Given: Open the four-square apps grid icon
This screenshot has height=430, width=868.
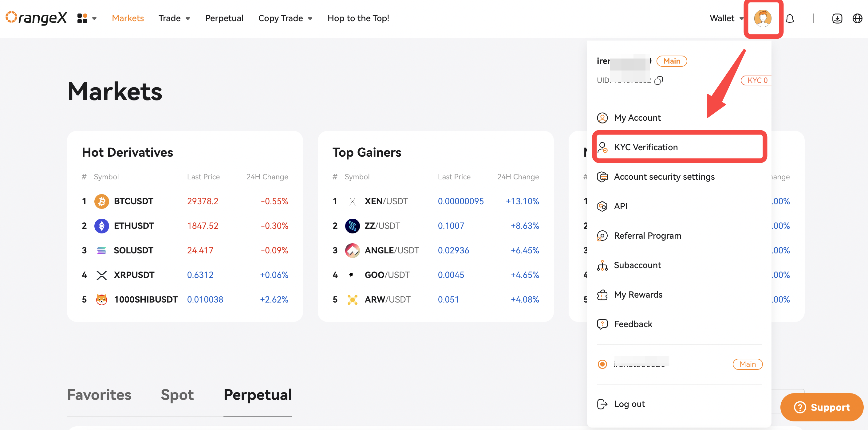Looking at the screenshot, I should pos(82,18).
